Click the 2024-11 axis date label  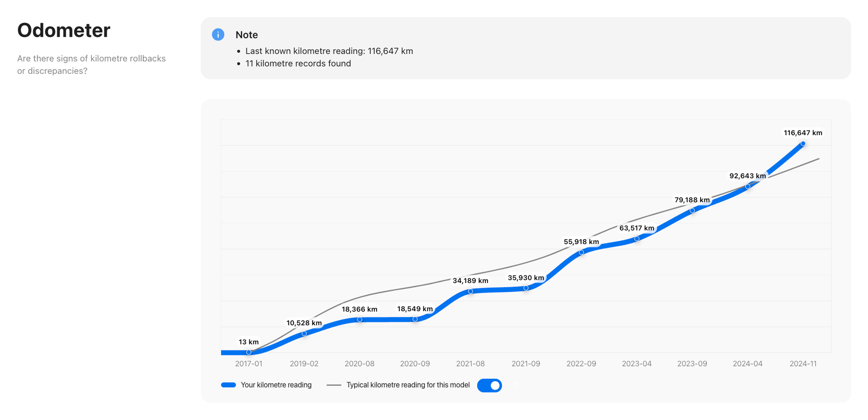[x=803, y=364]
